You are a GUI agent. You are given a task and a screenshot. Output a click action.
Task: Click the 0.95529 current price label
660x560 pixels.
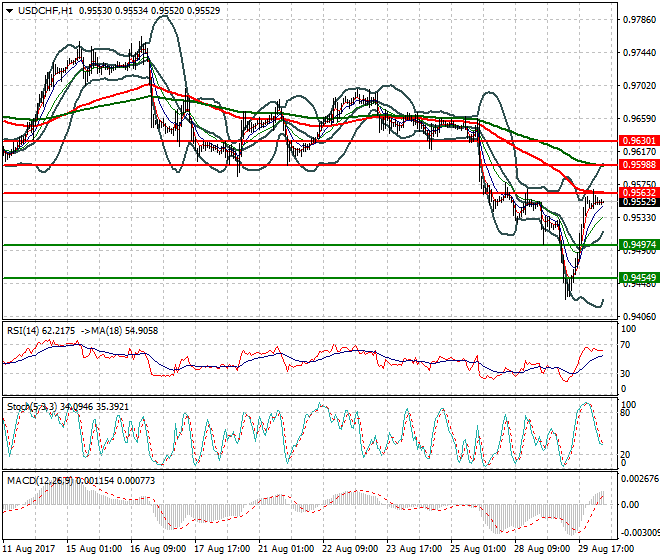pos(639,202)
